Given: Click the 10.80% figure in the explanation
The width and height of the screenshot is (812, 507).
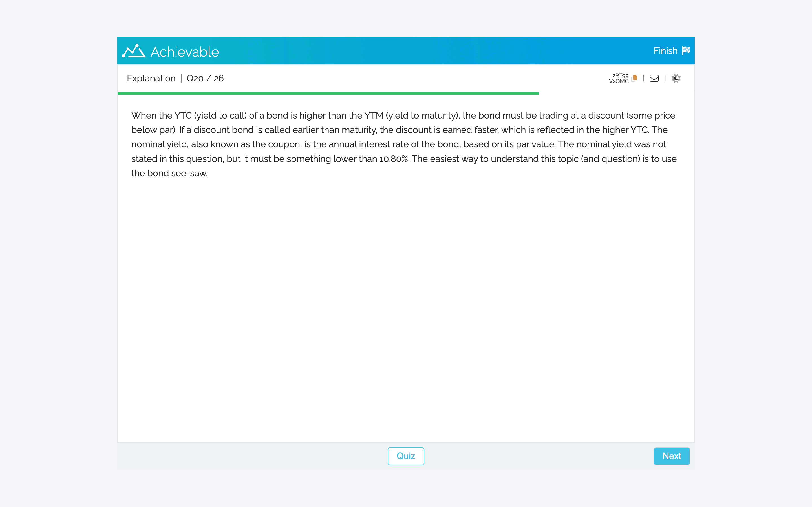Looking at the screenshot, I should 394,159.
